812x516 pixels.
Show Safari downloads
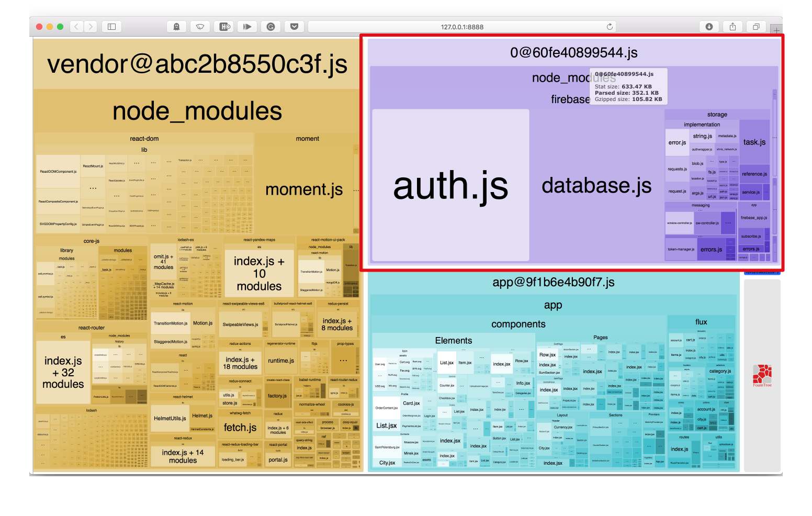[x=709, y=27]
